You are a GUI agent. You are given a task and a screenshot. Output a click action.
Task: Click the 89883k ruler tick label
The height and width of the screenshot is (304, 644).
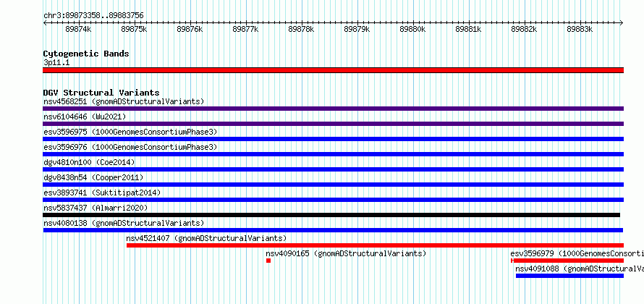tap(580, 29)
